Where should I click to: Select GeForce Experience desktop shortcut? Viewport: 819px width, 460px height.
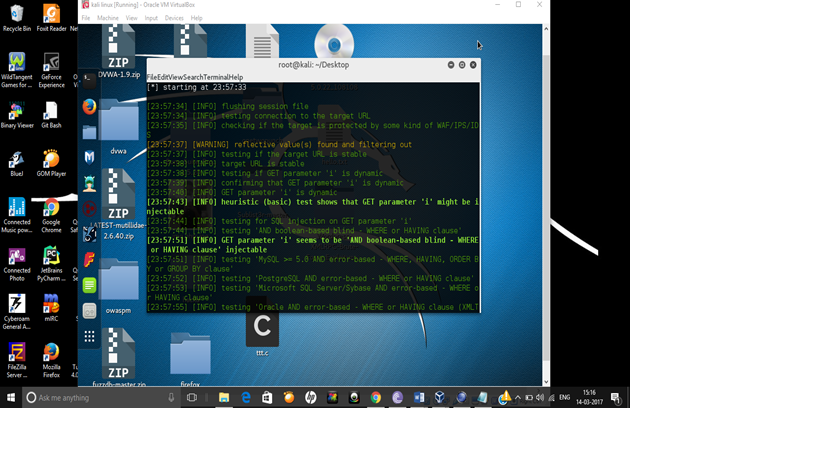point(51,70)
